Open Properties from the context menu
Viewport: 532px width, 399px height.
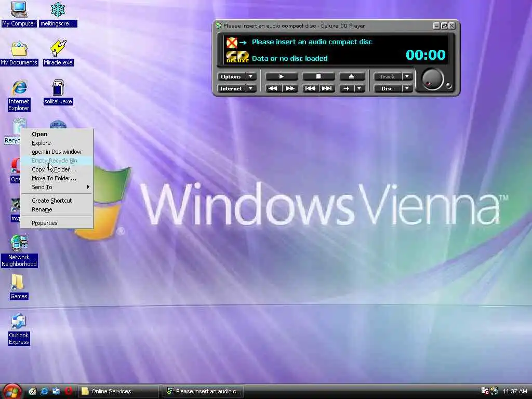[x=57, y=223]
